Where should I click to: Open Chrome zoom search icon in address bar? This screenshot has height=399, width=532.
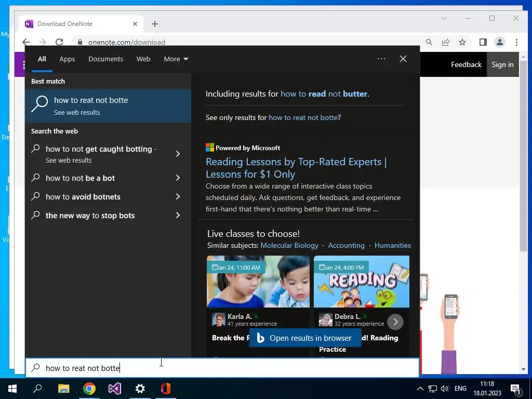(x=429, y=42)
